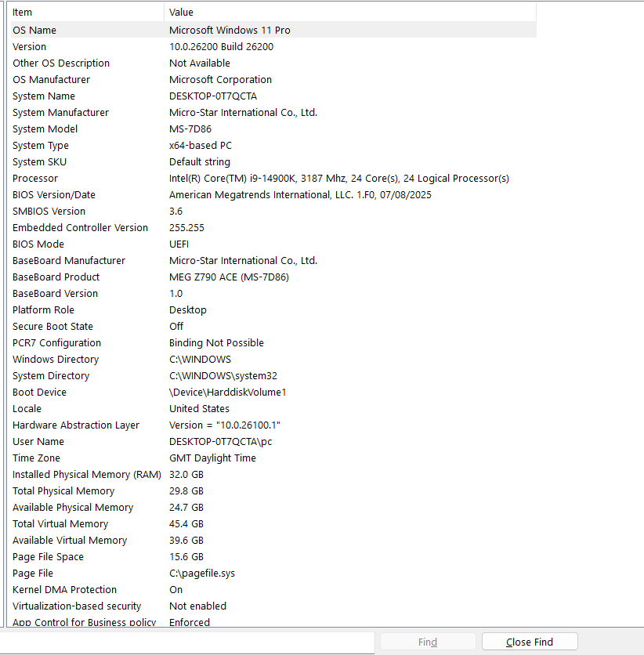Image resolution: width=644 pixels, height=655 pixels.
Task: Select the BIOS Version/Date row
Action: point(273,194)
